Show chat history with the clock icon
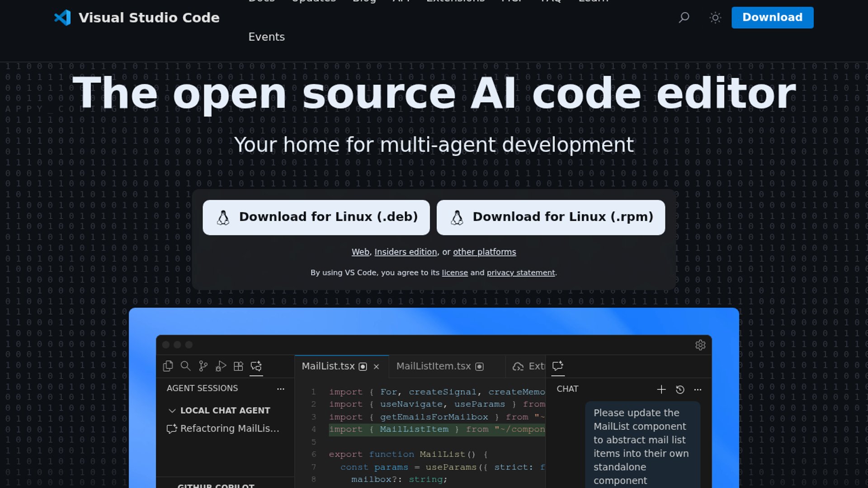 pyautogui.click(x=680, y=389)
